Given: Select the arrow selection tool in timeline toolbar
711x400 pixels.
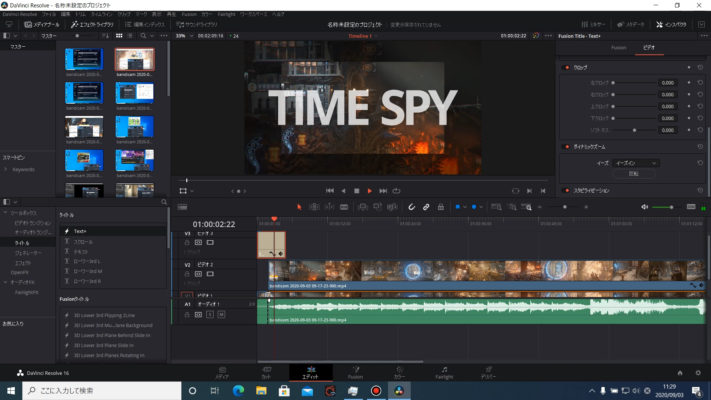Looking at the screenshot, I should click(x=299, y=207).
